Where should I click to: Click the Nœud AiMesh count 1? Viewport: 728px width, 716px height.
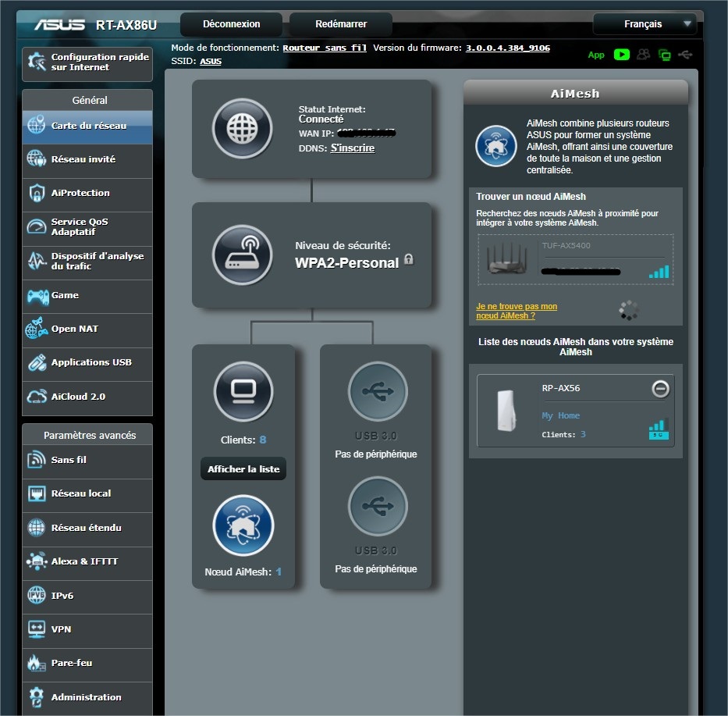click(279, 572)
